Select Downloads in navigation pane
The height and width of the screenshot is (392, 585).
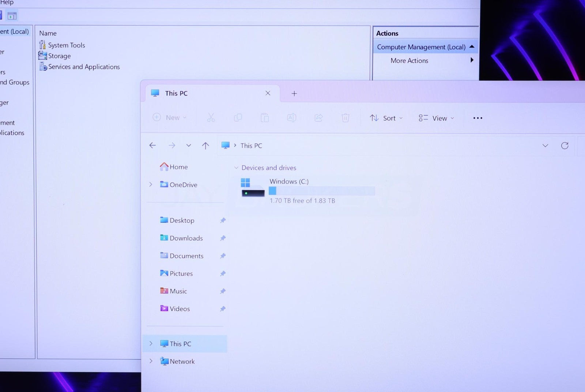coord(186,238)
